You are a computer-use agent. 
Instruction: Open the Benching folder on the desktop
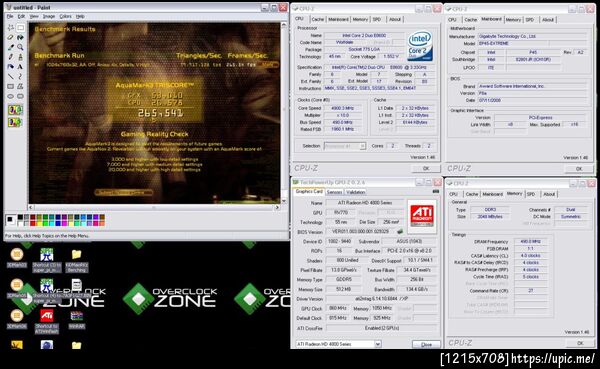77,260
